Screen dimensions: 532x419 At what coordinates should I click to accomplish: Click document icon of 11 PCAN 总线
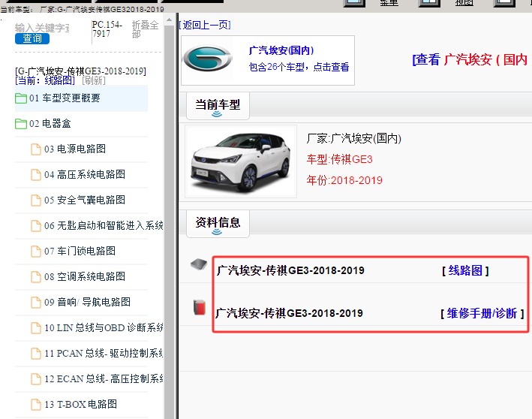coord(36,354)
